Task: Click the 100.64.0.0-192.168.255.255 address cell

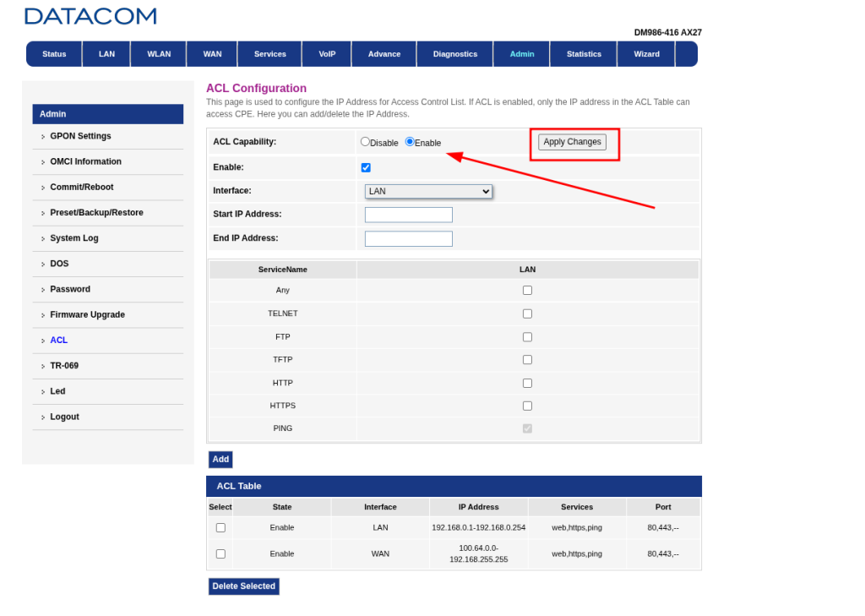Action: pos(478,553)
